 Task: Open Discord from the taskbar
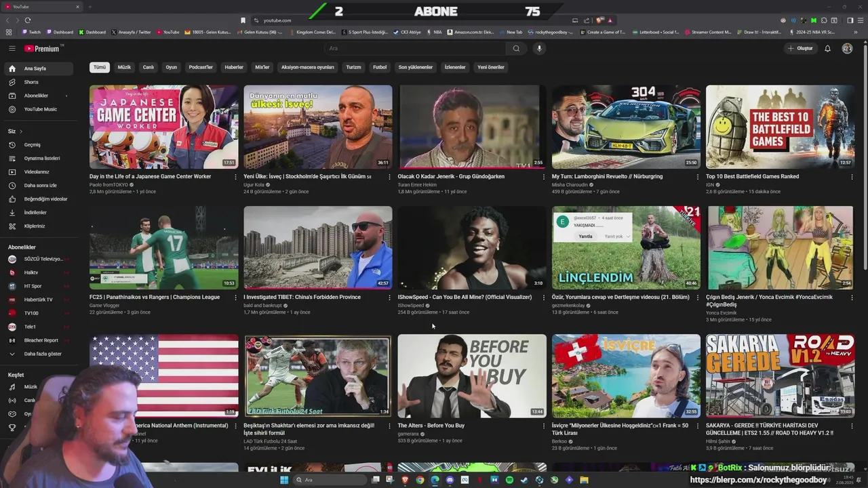point(450,480)
